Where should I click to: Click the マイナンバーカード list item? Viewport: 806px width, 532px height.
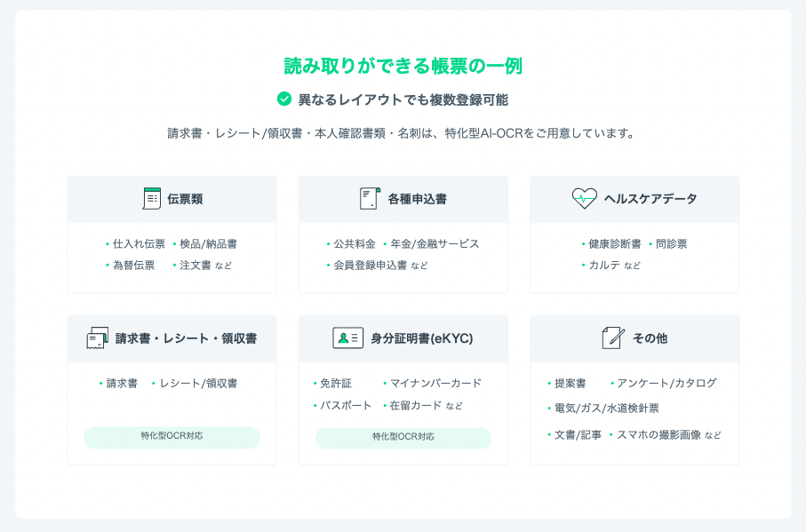(435, 383)
